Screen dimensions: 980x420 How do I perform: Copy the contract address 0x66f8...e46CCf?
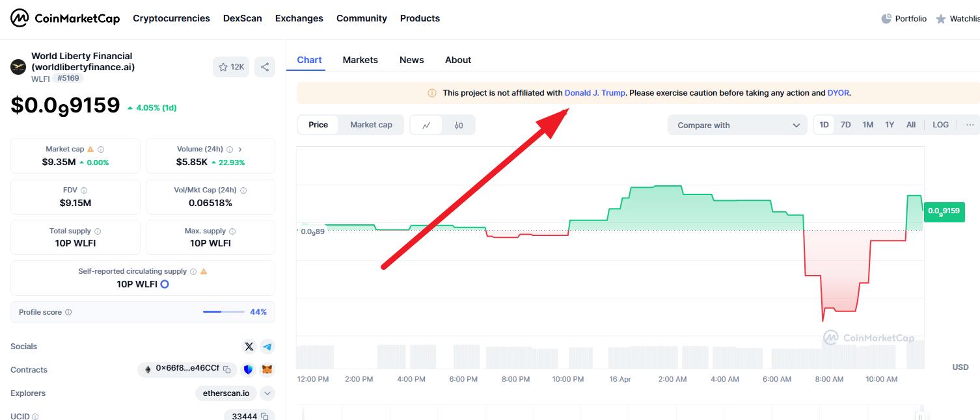tap(227, 369)
